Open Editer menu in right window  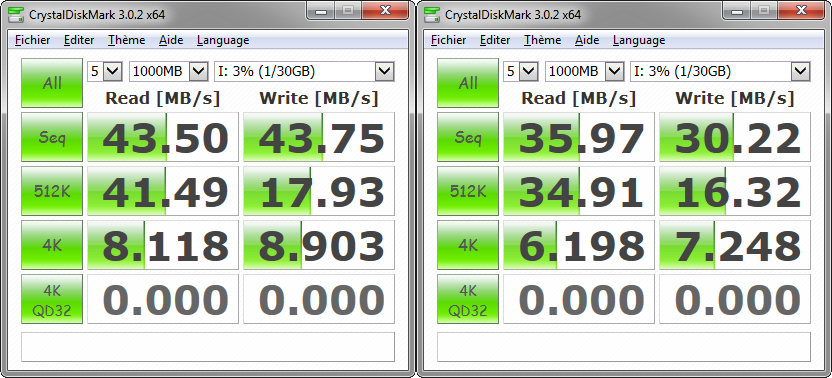pyautogui.click(x=495, y=40)
